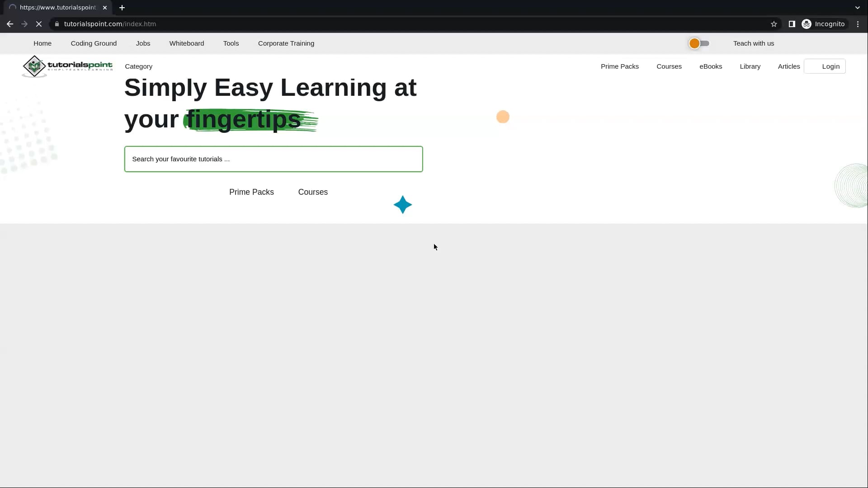868x488 pixels.
Task: Stop page loading with the X icon
Action: pyautogui.click(x=39, y=24)
